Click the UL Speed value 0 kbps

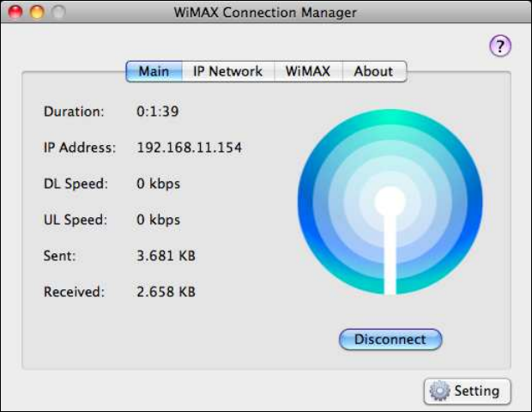click(158, 220)
